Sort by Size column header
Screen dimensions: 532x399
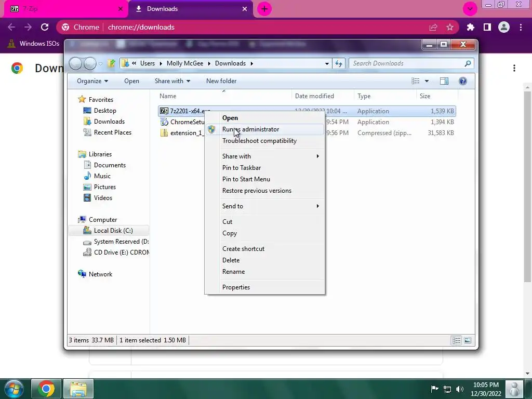tap(436, 96)
